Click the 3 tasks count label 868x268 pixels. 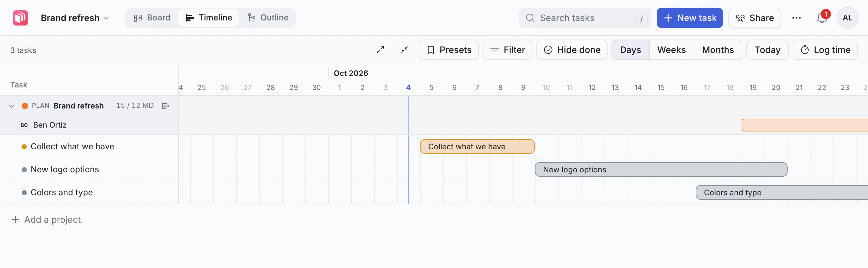point(23,50)
